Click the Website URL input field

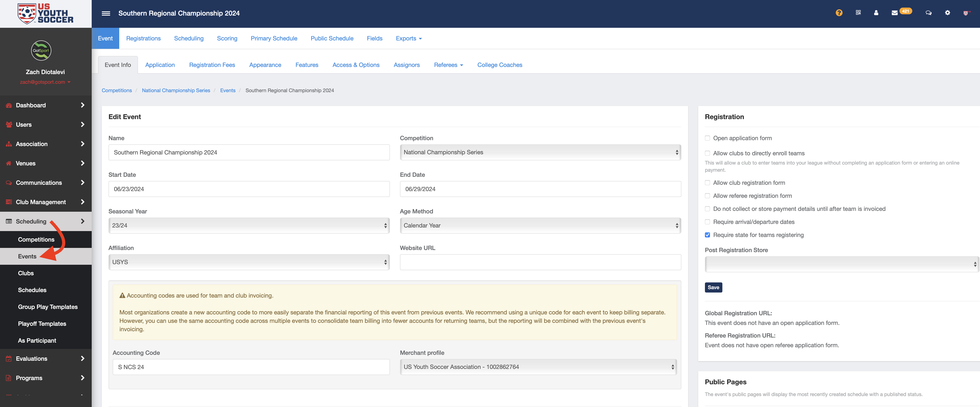(540, 262)
